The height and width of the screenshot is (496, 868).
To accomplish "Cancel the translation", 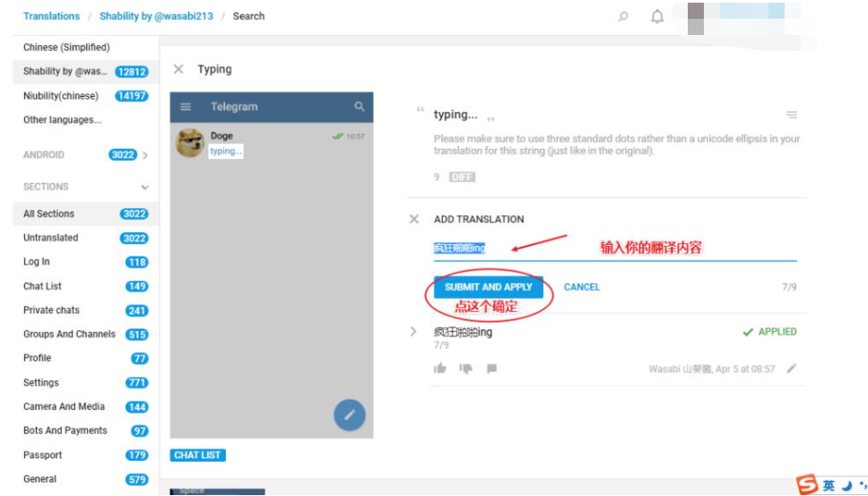I will point(581,287).
